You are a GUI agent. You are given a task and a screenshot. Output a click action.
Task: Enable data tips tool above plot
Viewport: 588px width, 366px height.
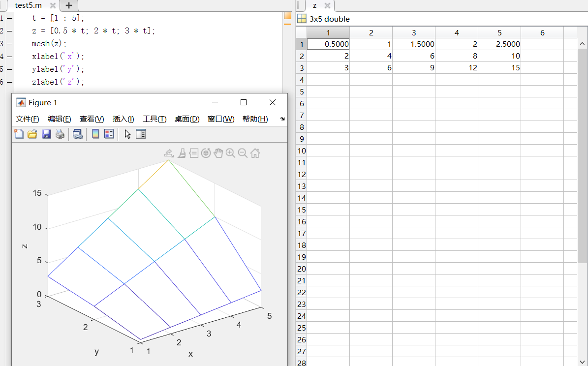click(x=194, y=153)
